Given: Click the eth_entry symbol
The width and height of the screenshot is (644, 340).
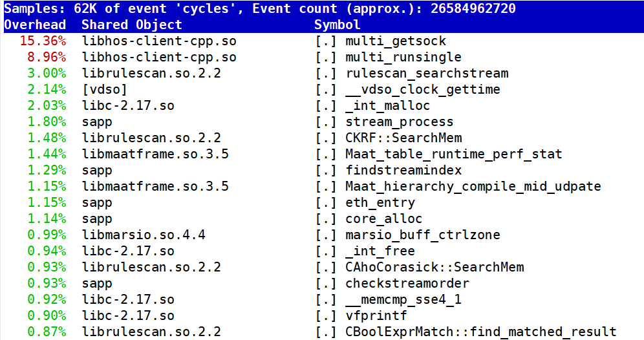Looking at the screenshot, I should pyautogui.click(x=380, y=203).
